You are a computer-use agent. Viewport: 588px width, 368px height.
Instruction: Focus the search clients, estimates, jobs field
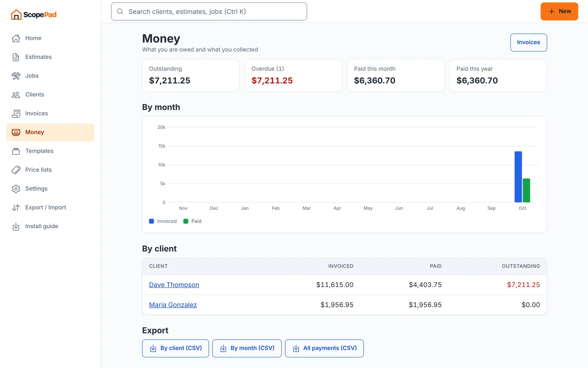[209, 11]
